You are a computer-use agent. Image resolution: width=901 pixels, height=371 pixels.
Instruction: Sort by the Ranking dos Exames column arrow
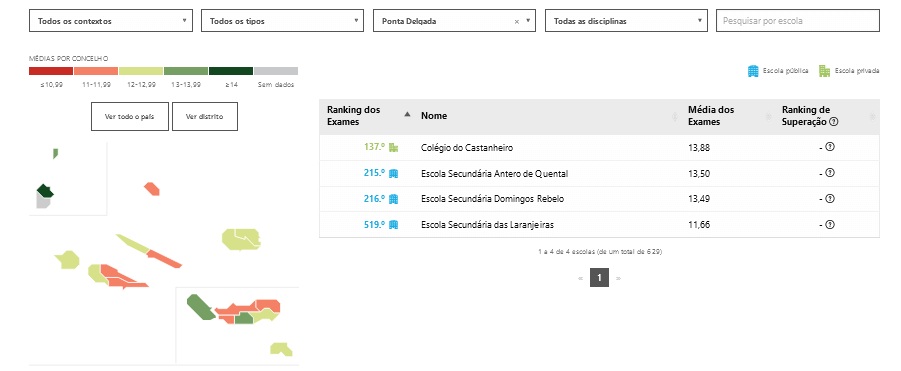407,114
